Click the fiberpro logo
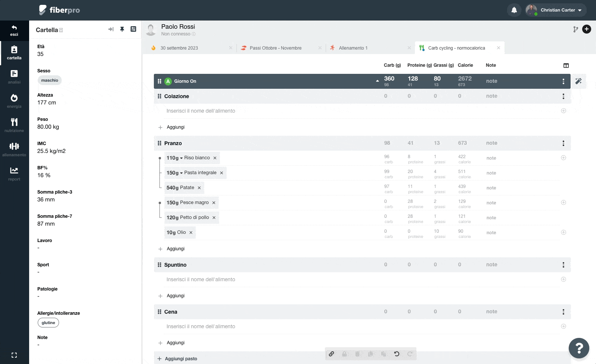596x364 pixels. tap(59, 10)
